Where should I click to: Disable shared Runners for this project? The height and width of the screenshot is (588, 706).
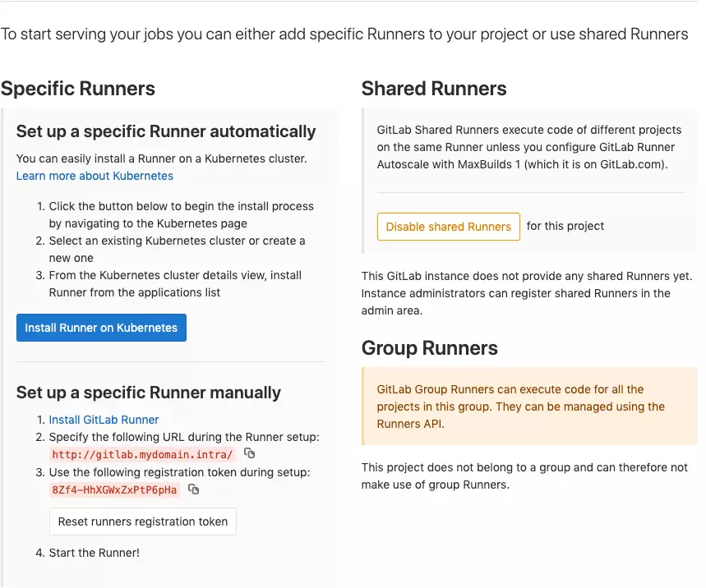pyautogui.click(x=448, y=226)
